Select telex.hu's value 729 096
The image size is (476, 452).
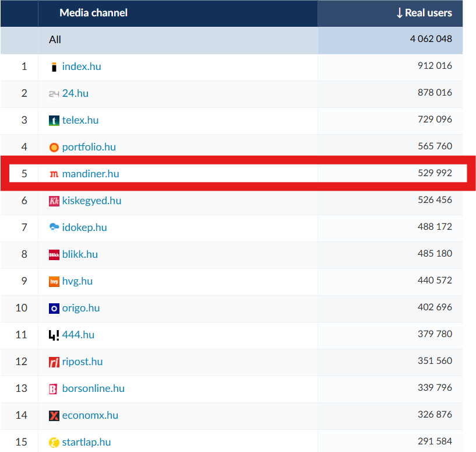tap(435, 119)
